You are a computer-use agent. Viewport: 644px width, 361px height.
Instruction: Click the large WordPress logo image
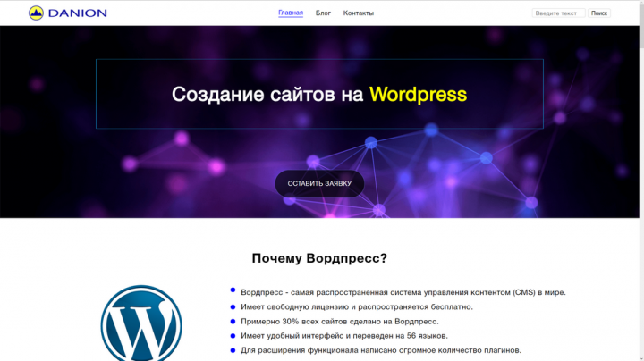141,323
